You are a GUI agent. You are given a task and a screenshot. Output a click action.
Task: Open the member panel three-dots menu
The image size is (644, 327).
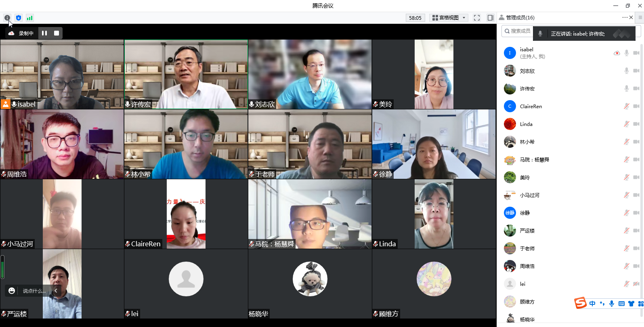(625, 17)
